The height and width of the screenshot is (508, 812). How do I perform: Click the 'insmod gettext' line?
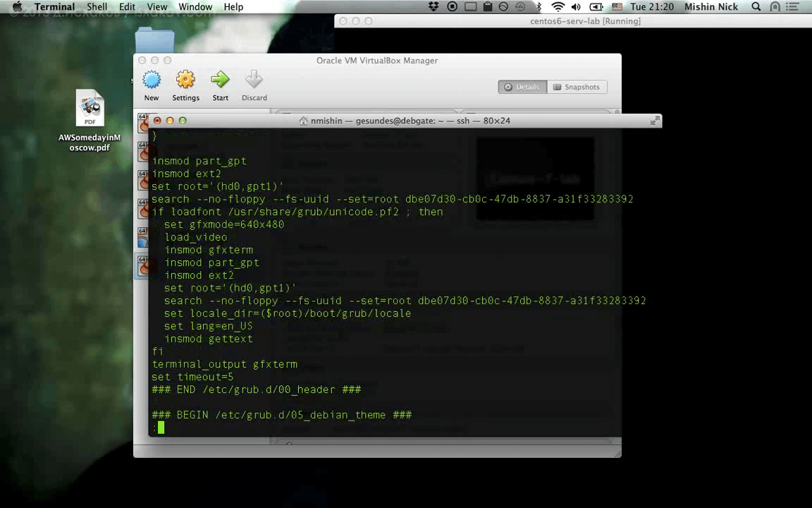209,339
